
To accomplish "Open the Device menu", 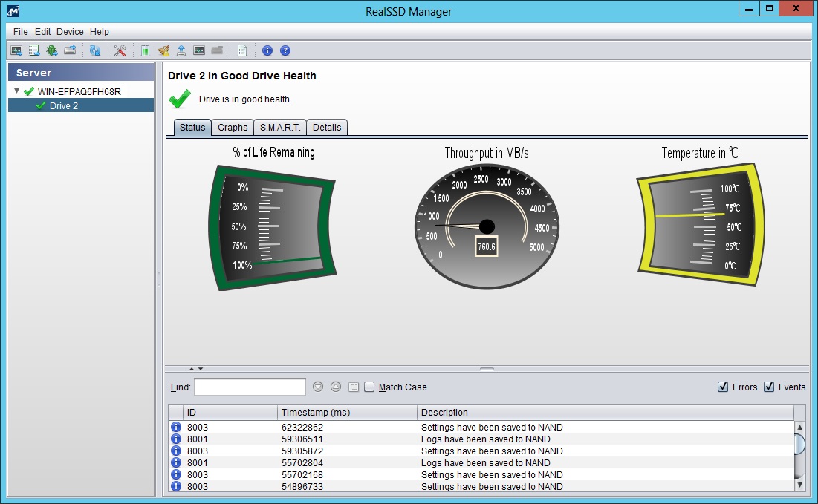I will 70,32.
